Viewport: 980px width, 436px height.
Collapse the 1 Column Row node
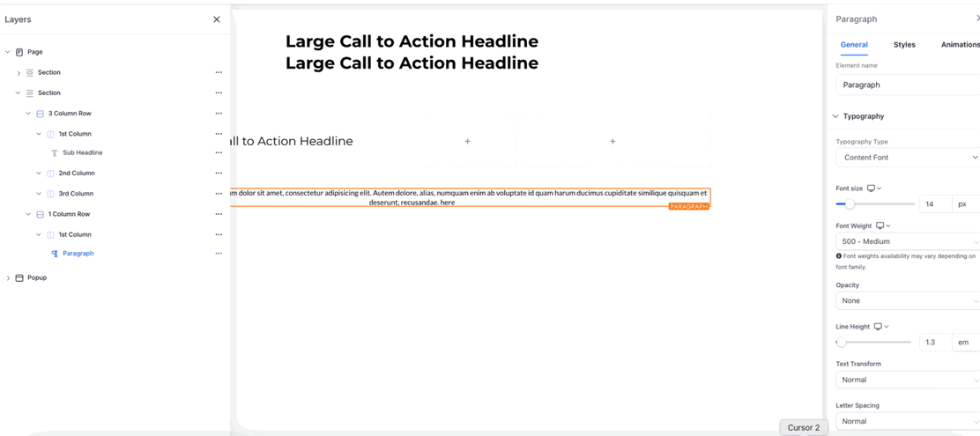28,214
